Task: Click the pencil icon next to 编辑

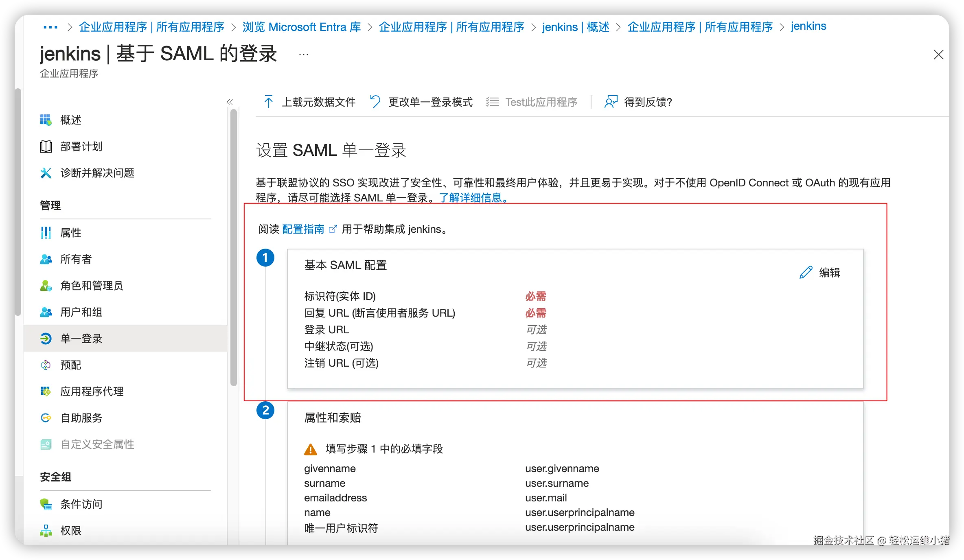Action: [x=806, y=272]
